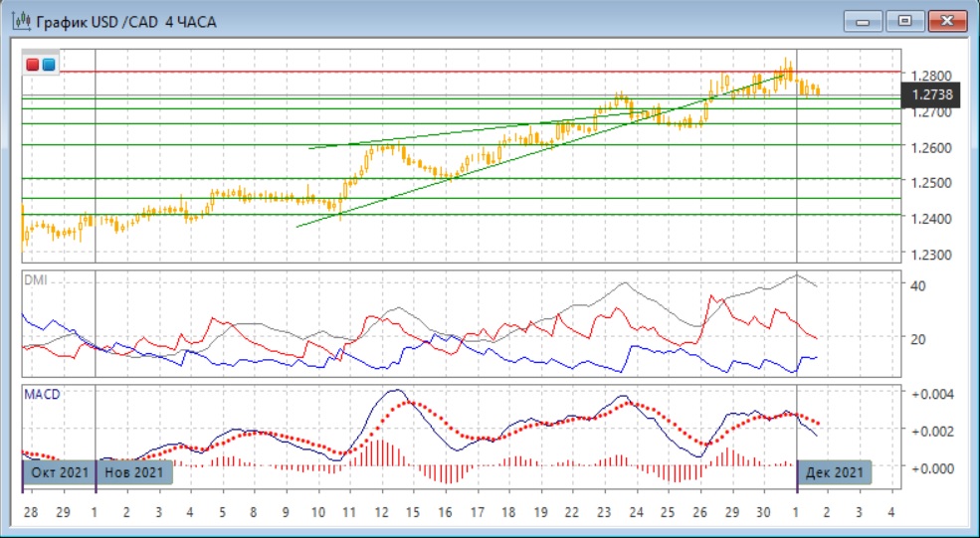
Task: Jump to the Дек 2021 month label
Action: tap(835, 472)
